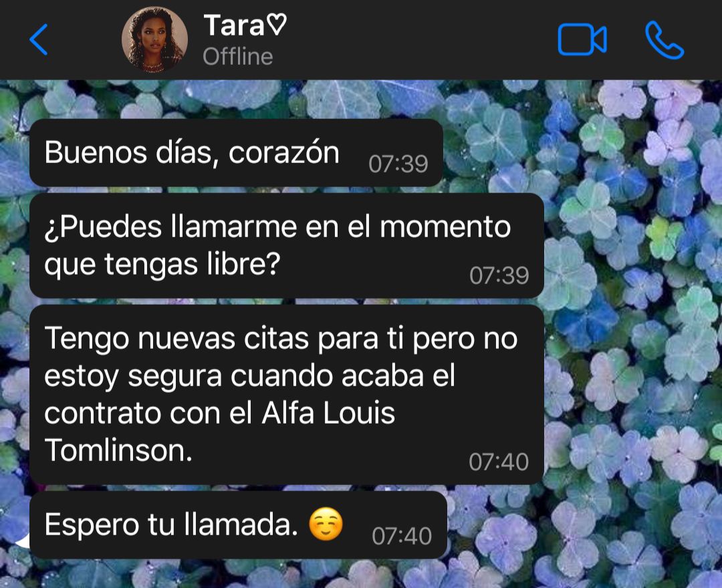722x588 pixels.
Task: Tap the heart symbol beside Tara's name
Action: point(277,24)
